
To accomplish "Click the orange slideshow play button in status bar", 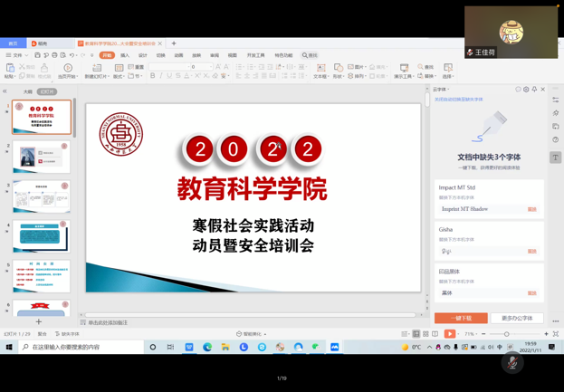I will tap(450, 334).
